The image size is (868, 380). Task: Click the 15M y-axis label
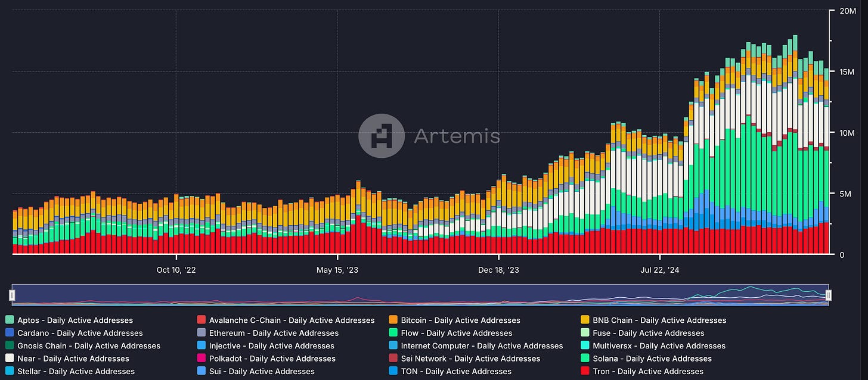847,72
